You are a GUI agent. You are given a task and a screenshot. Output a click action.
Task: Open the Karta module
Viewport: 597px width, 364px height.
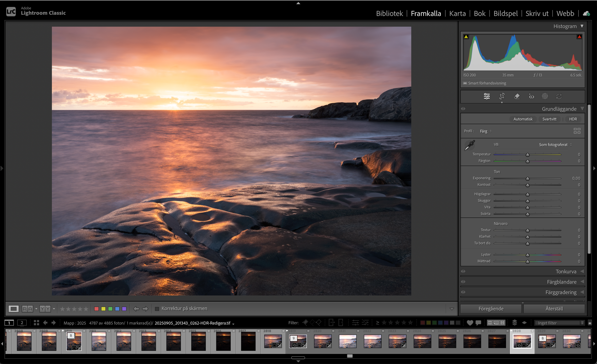click(x=457, y=13)
